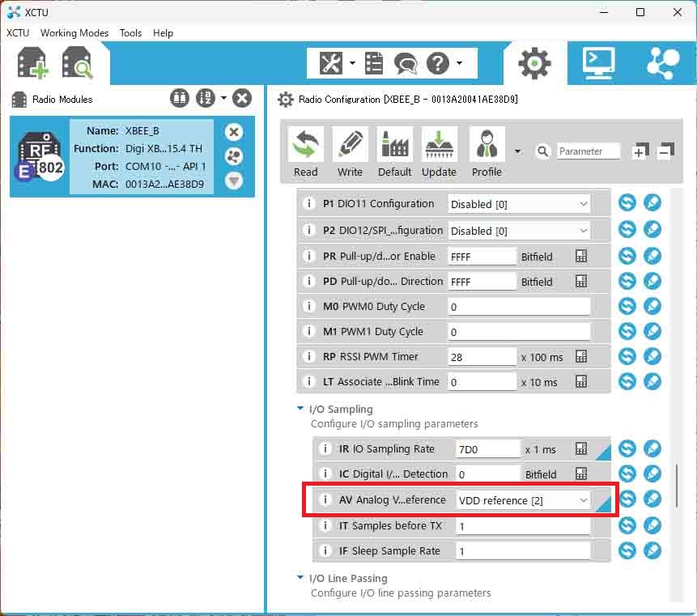
Task: Click the Read settings button
Action: (x=306, y=152)
